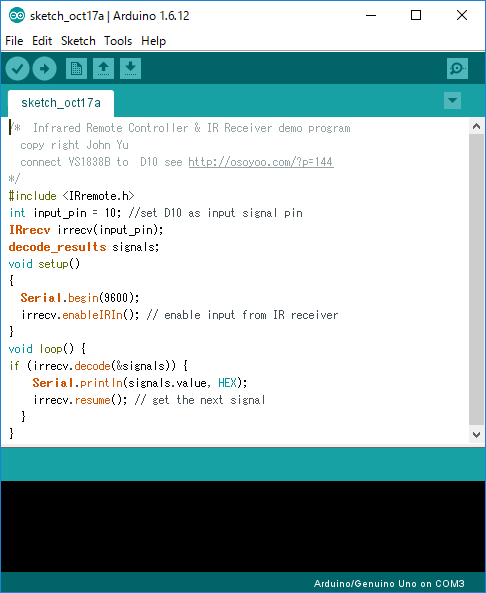Upload sketch with the arrow button
Image resolution: width=486 pixels, height=593 pixels.
pyautogui.click(x=45, y=68)
